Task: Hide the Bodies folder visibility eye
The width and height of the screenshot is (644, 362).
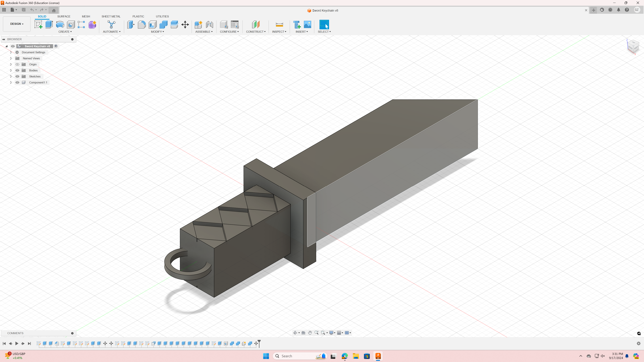Action: pos(17,70)
